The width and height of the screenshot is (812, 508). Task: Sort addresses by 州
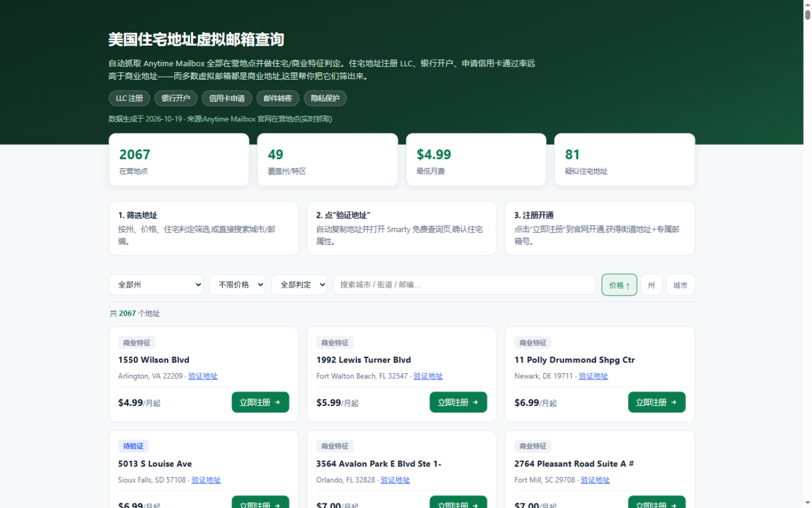tap(651, 285)
